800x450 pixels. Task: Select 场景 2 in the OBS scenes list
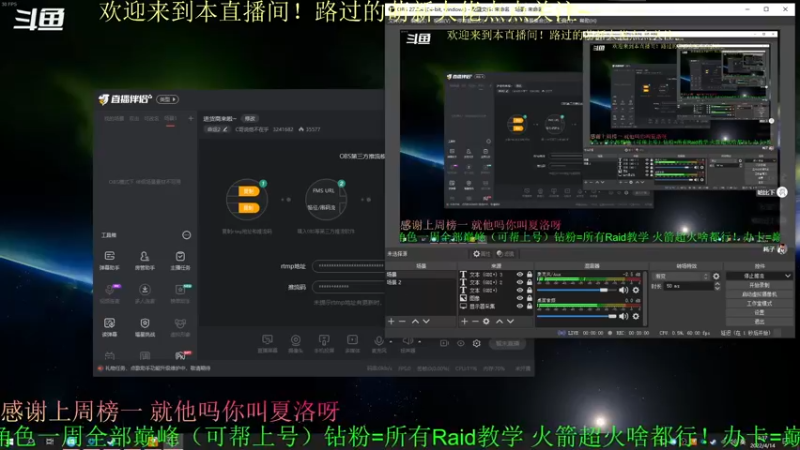420,282
